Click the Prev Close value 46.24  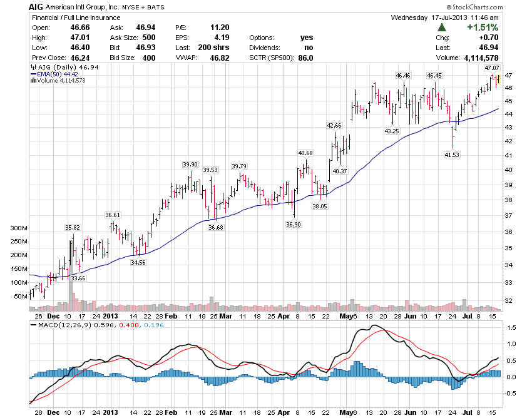coord(80,58)
